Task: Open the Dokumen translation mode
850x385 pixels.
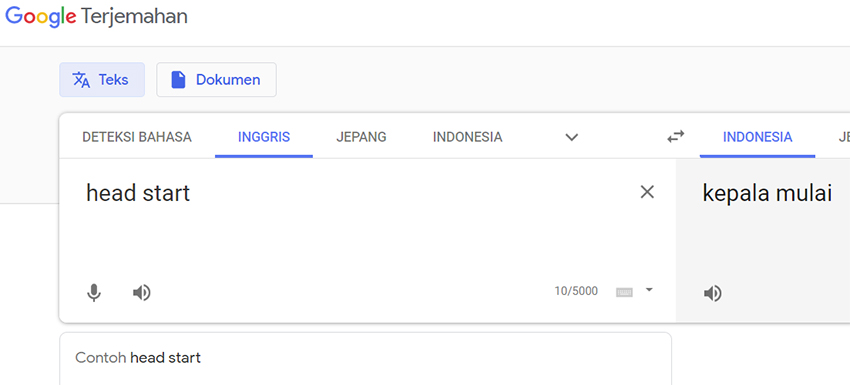Action: (216, 80)
